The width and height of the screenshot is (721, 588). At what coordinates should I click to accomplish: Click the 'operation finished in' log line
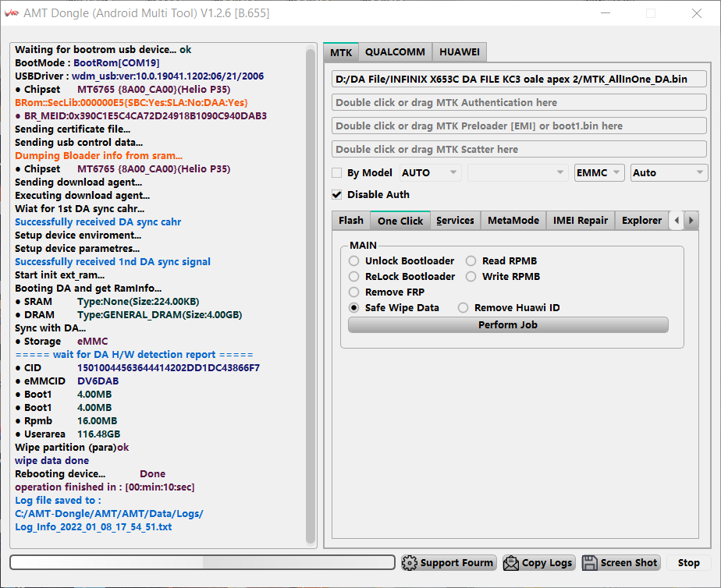(105, 487)
